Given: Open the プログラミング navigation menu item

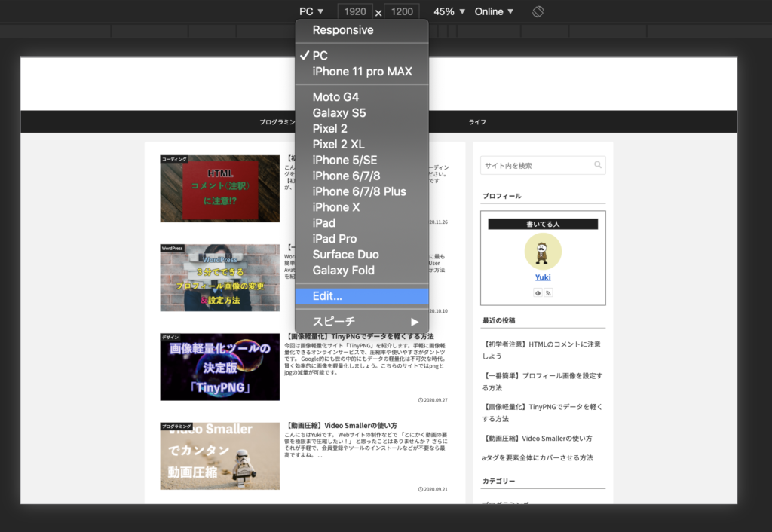Looking at the screenshot, I should point(277,122).
